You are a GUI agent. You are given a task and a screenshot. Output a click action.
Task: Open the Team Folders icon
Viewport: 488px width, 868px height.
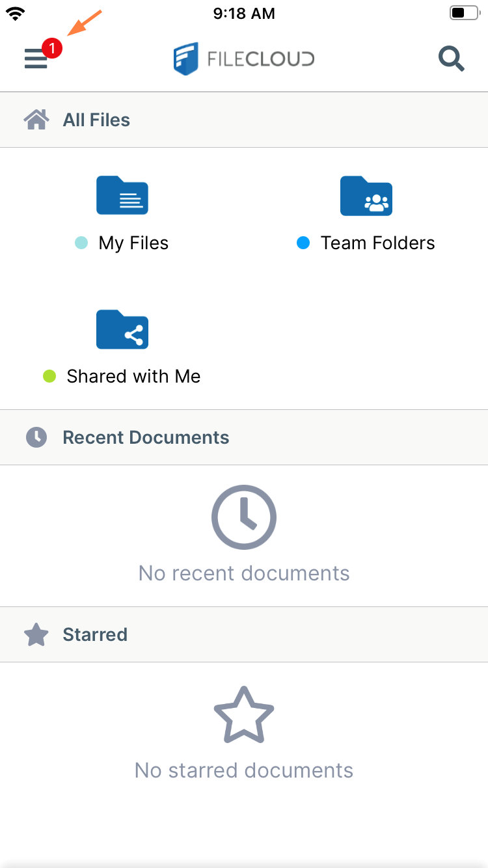(366, 195)
